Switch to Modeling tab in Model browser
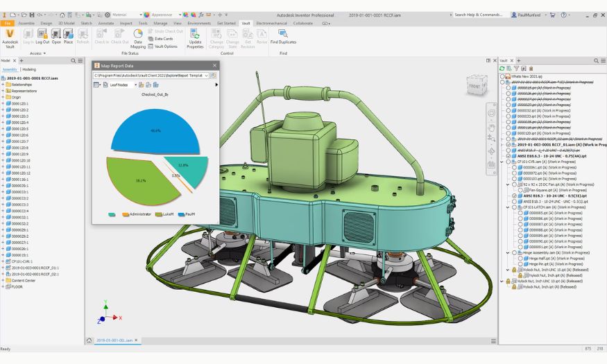This screenshot has height=364, width=607. [x=29, y=69]
